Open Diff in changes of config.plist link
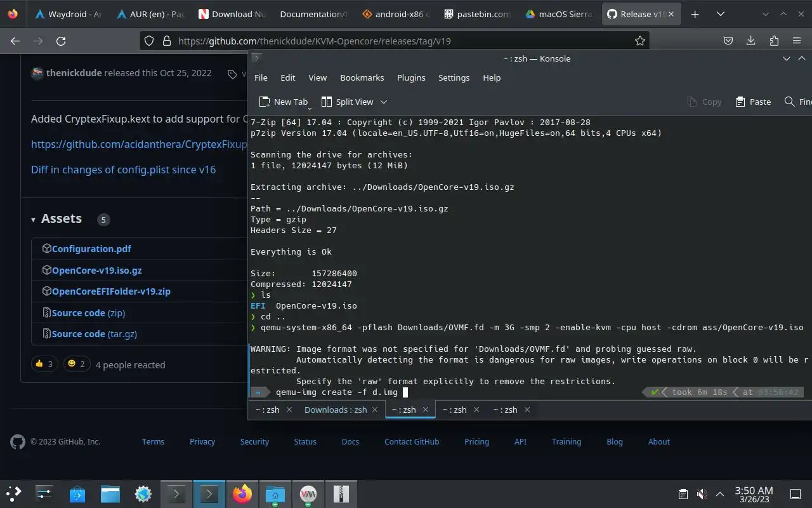Viewport: 812px width, 508px height. coord(123,170)
